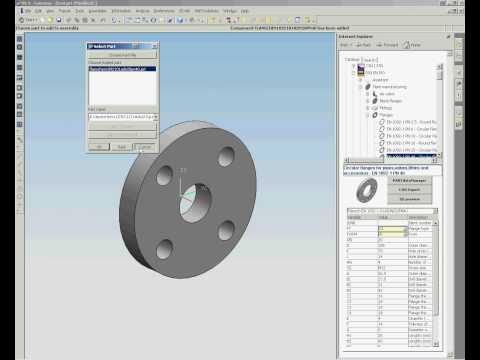Click Home icon in browser panel
Viewport: 480px width, 360px height.
pyautogui.click(x=412, y=45)
